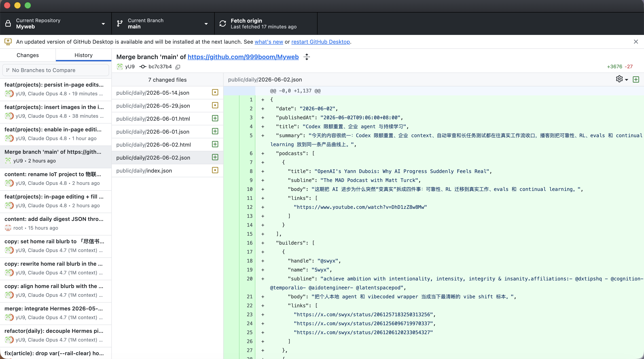The height and width of the screenshot is (359, 644).
Task: Click the Fetch origin sync icon
Action: [222, 24]
